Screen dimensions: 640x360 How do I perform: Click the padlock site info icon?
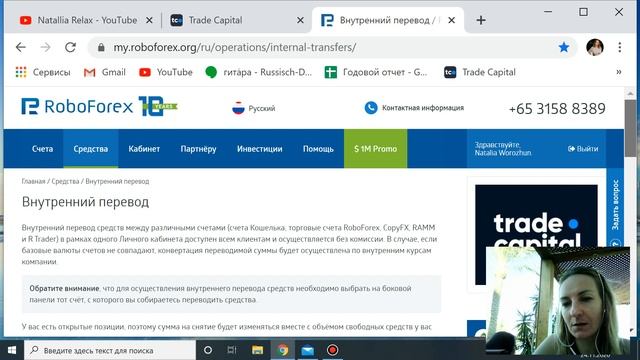point(101,47)
